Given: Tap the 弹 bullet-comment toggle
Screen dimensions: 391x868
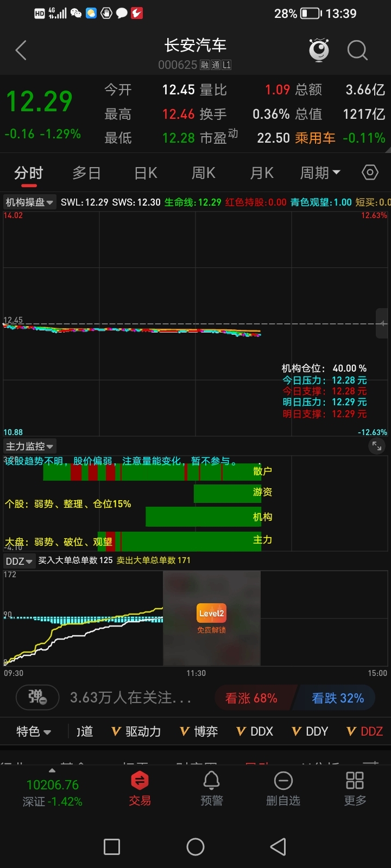Looking at the screenshot, I should tap(39, 697).
